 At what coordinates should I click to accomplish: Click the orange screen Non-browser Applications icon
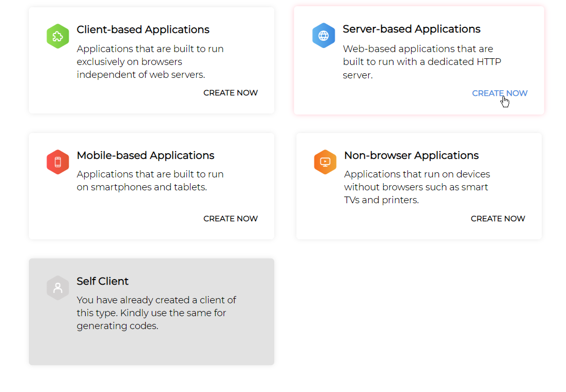point(325,162)
